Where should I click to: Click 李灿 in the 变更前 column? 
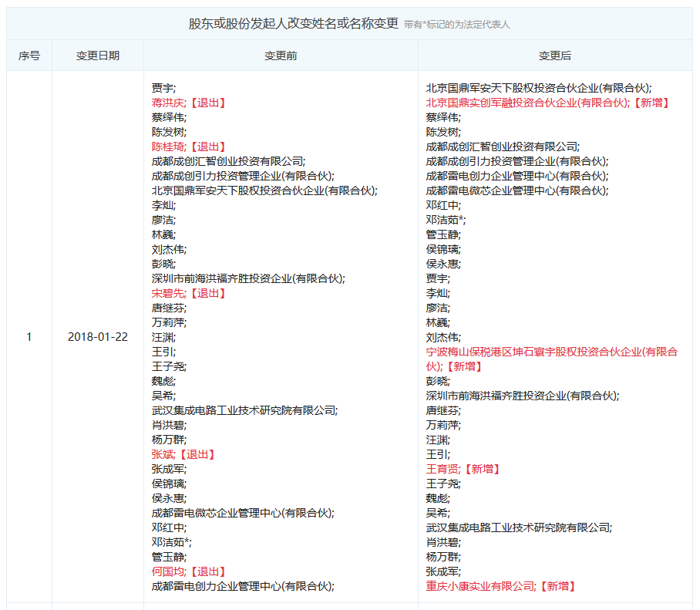pos(163,205)
